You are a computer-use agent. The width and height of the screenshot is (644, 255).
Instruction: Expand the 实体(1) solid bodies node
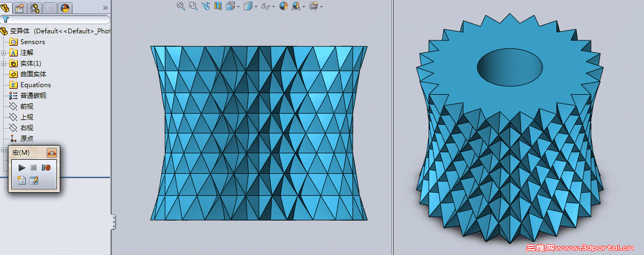click(4, 63)
